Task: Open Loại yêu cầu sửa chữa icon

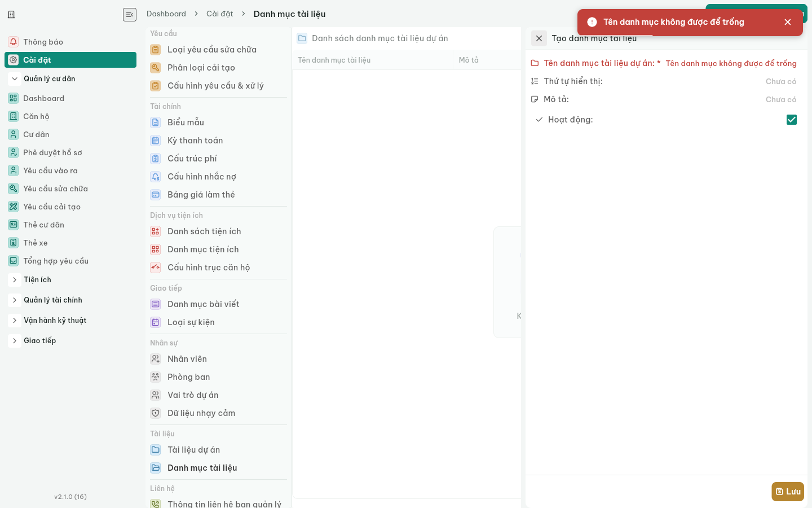Action: 156,50
